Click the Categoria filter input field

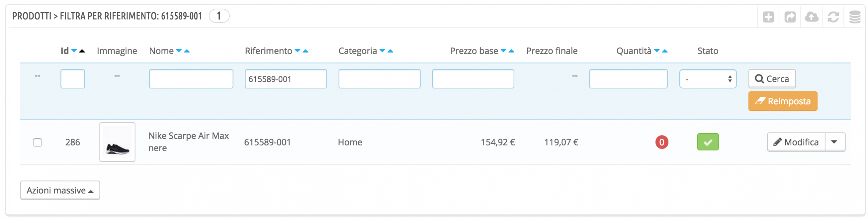coord(379,79)
